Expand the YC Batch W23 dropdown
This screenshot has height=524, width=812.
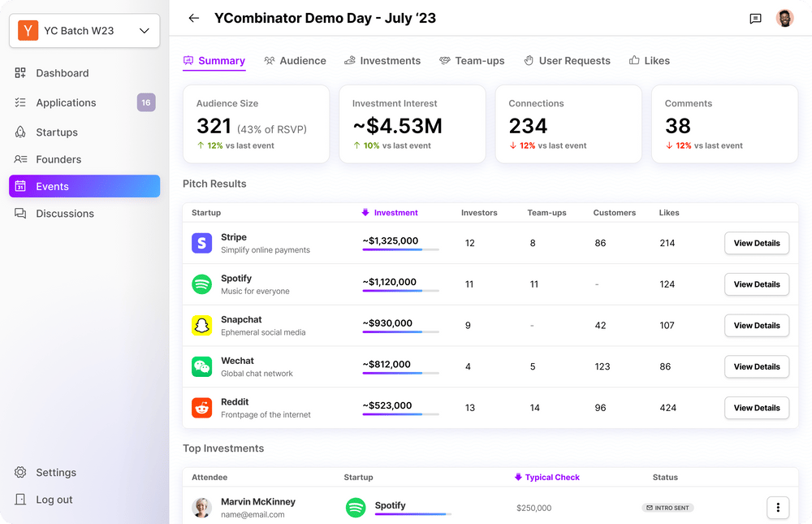point(84,31)
